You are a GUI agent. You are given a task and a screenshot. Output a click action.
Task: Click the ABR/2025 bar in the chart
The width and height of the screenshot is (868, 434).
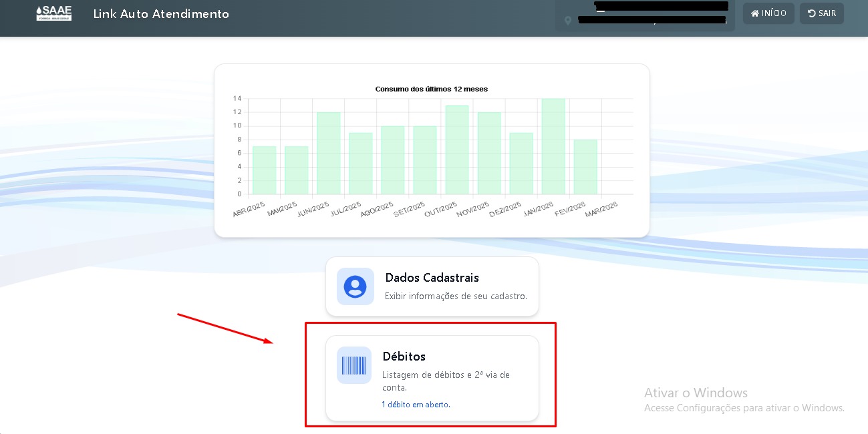pyautogui.click(x=264, y=170)
